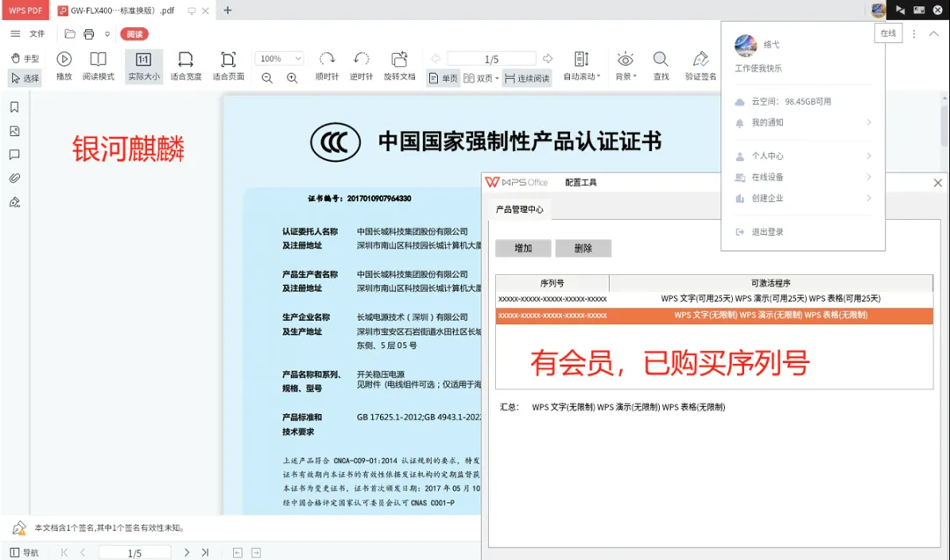This screenshot has height=560, width=950.
Task: Expand 自动滚动 auto scroll options
Action: [x=581, y=65]
